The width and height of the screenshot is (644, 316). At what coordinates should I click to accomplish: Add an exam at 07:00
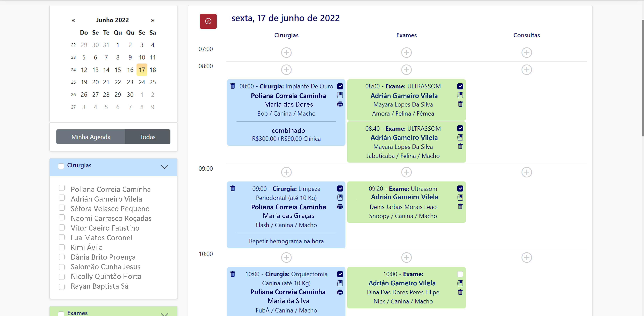(x=406, y=53)
